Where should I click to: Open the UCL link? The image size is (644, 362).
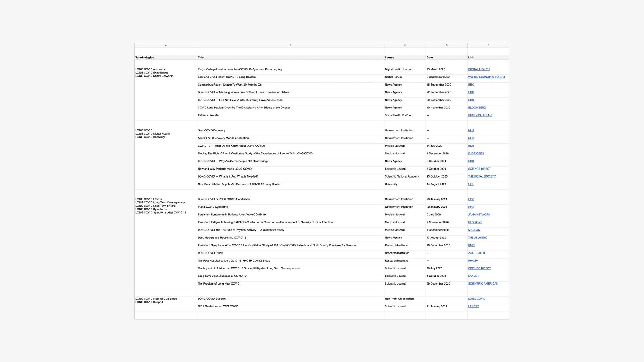471,184
